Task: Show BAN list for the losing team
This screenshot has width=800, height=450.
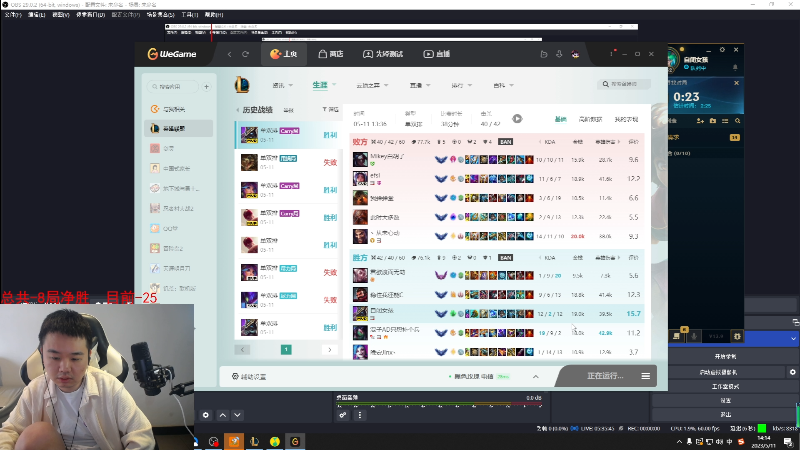Action: 506,142
